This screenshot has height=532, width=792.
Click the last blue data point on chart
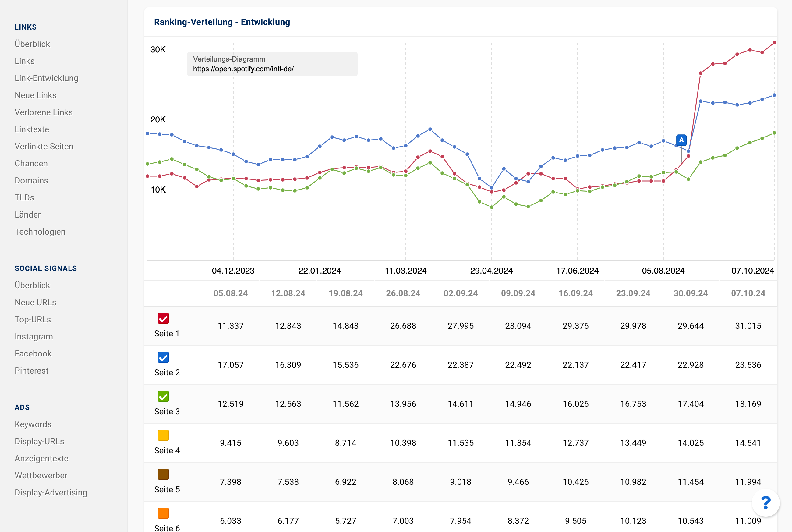pyautogui.click(x=774, y=95)
